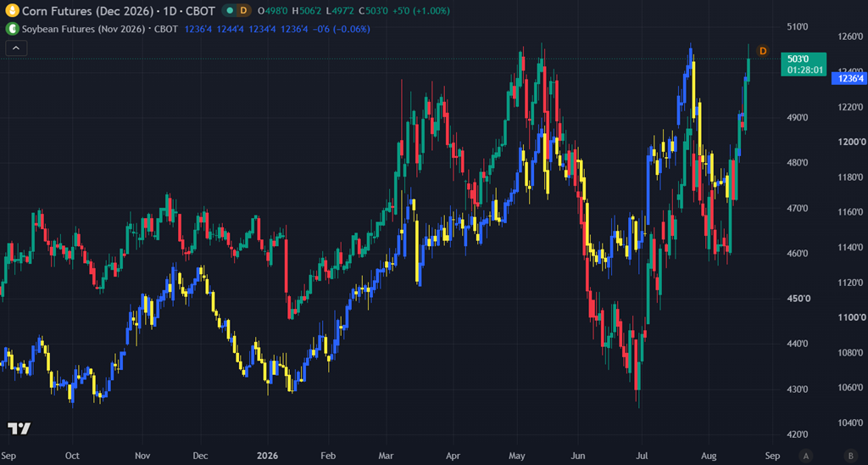Click the orange D badge in the legend pill
868x465 pixels.
(243, 10)
